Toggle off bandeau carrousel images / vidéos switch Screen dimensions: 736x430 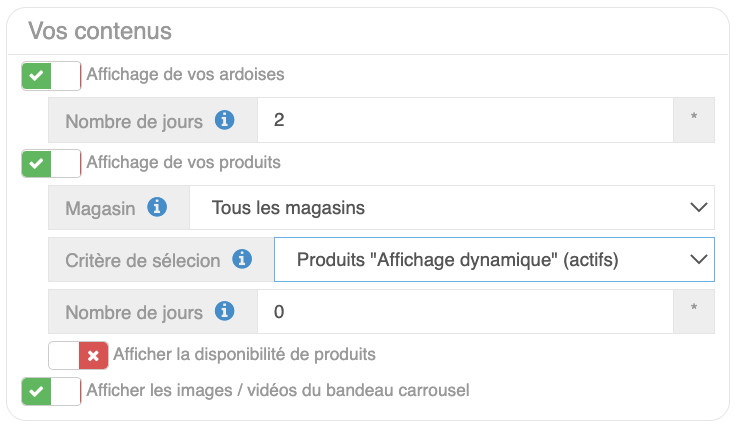pyautogui.click(x=51, y=391)
